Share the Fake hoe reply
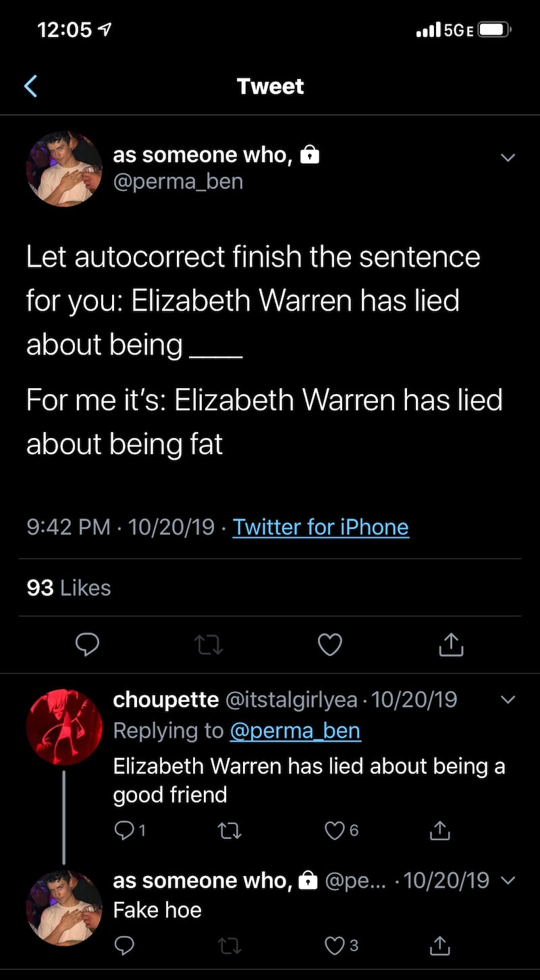The width and height of the screenshot is (540, 980). 439,946
